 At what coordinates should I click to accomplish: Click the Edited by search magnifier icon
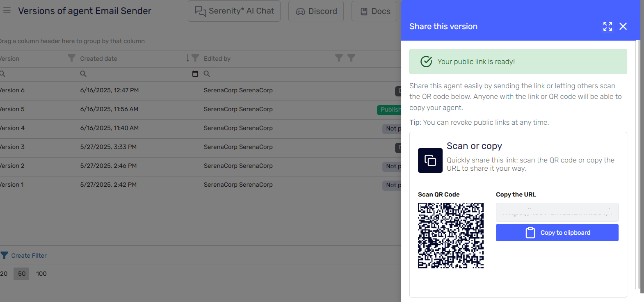coord(207,74)
